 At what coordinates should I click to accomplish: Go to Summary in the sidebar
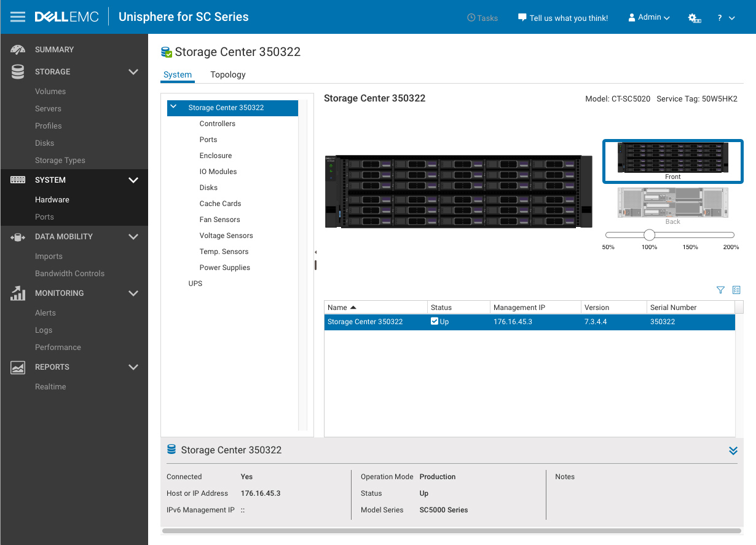pos(54,50)
